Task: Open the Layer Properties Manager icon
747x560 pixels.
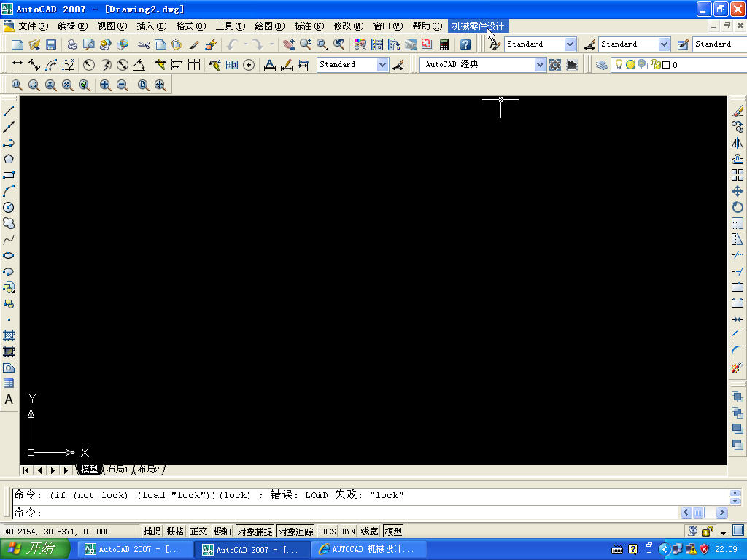Action: 602,65
